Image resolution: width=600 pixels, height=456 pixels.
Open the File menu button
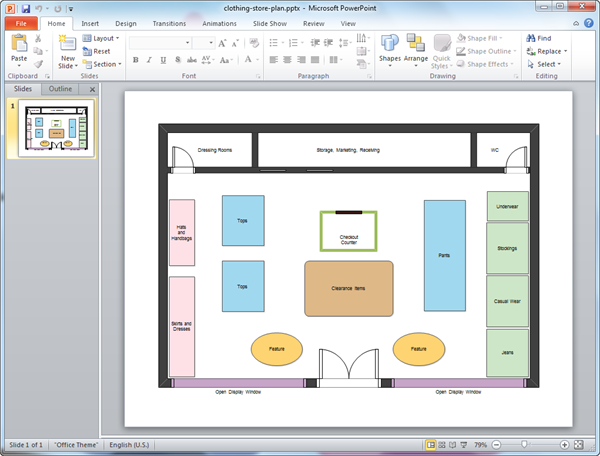click(x=21, y=22)
